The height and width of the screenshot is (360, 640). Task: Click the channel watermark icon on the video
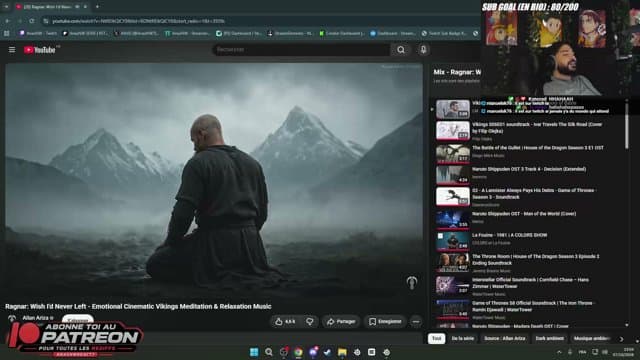click(x=412, y=282)
